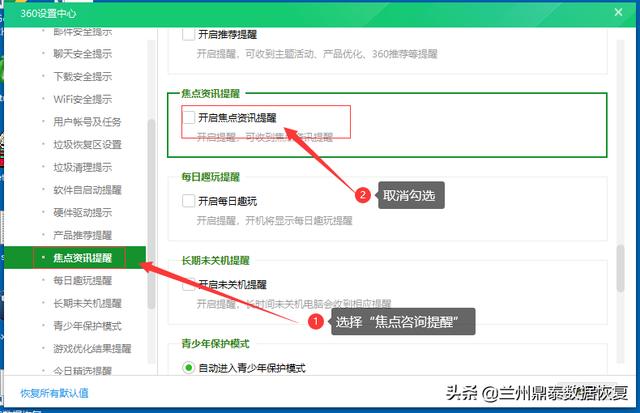Toggle 开启每日趣玩 checkbox
Screen dimensions: 640x413
(188, 201)
